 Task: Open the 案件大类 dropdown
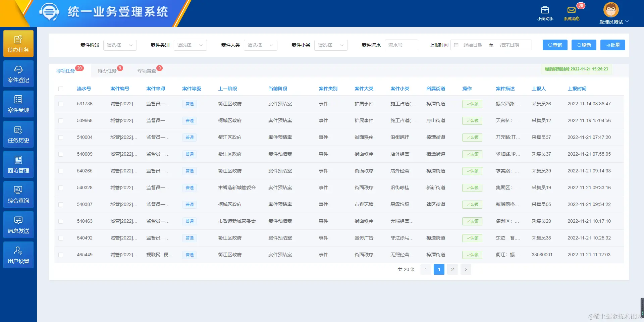[x=261, y=45]
